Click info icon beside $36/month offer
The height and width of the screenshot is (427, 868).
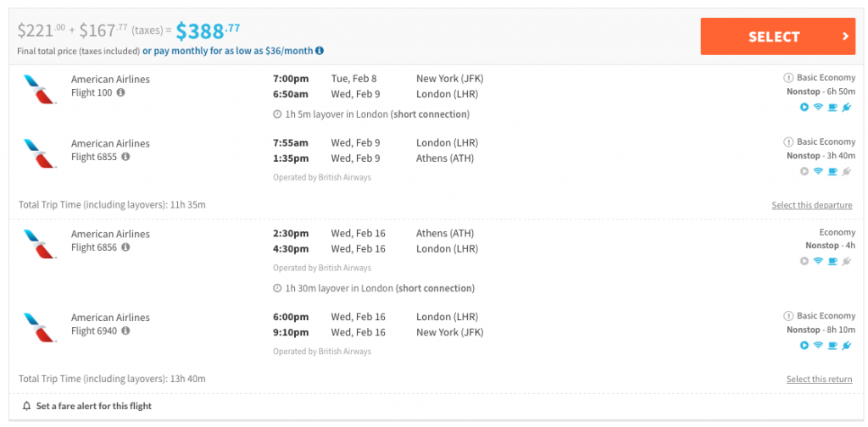point(320,51)
